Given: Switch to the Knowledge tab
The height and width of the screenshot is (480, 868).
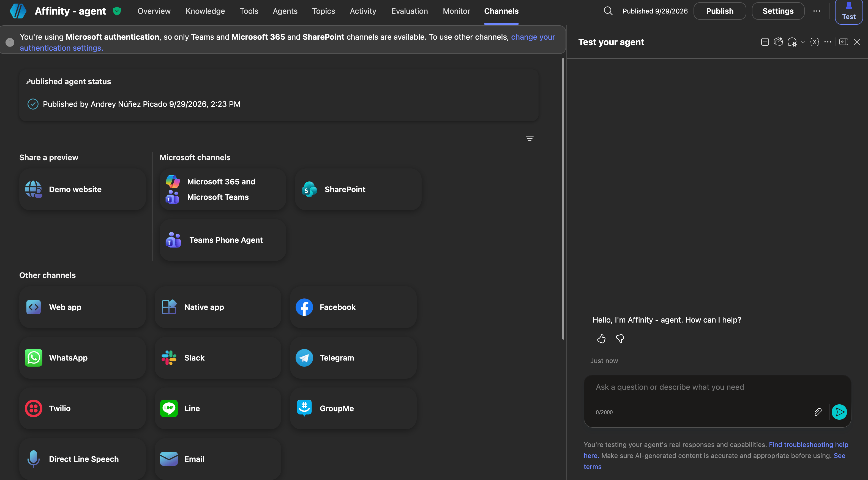Looking at the screenshot, I should tap(205, 11).
